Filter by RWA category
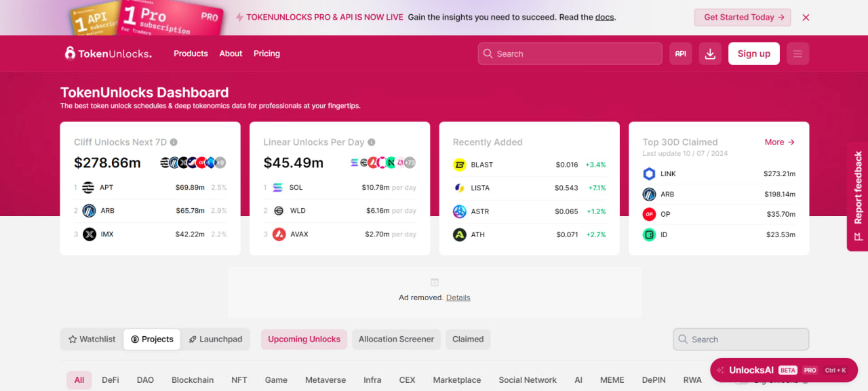This screenshot has width=868, height=391. click(692, 380)
